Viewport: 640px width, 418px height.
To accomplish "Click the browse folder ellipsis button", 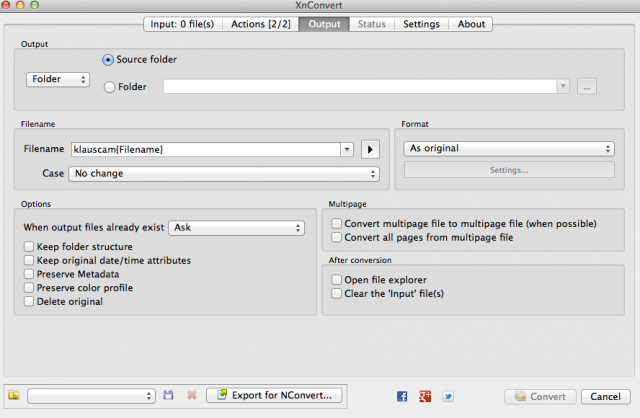I will [587, 87].
